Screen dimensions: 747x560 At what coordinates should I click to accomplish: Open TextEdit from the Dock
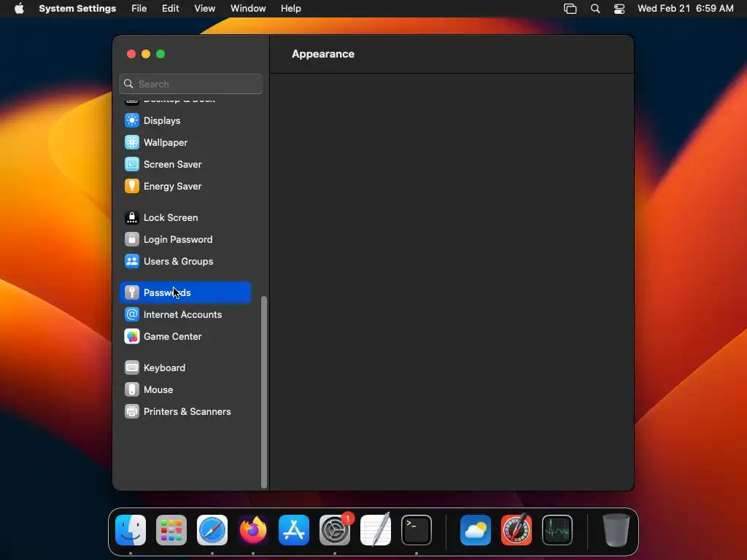pyautogui.click(x=376, y=530)
